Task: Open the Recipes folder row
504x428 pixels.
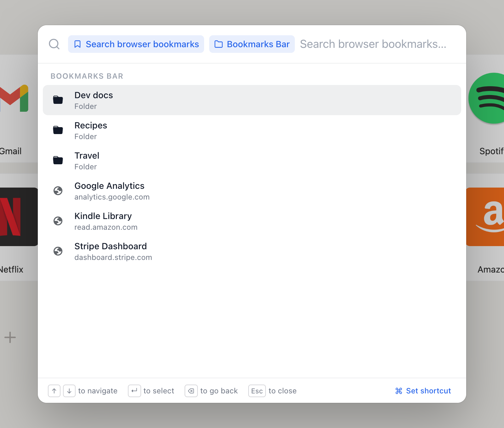Action: 252,130
